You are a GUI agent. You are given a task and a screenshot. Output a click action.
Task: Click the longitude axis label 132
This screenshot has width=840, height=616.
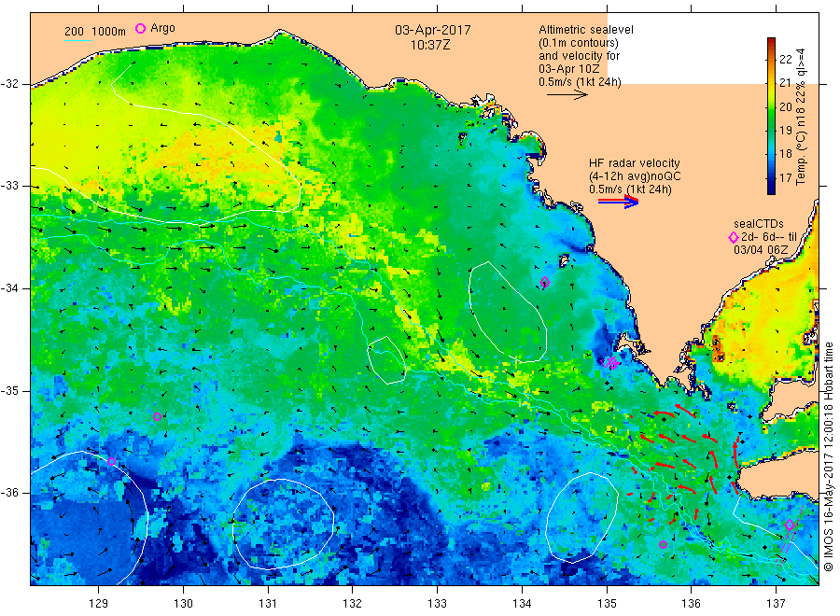coord(353,604)
